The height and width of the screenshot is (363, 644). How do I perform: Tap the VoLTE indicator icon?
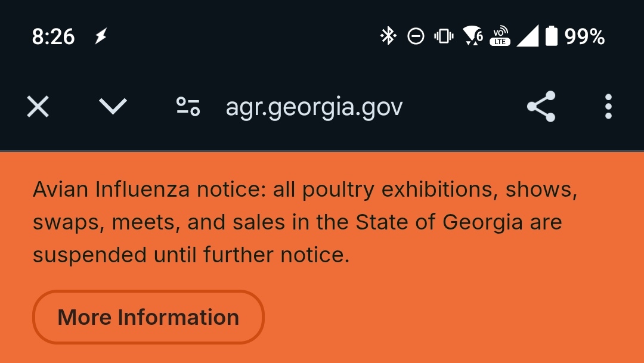[x=500, y=36]
